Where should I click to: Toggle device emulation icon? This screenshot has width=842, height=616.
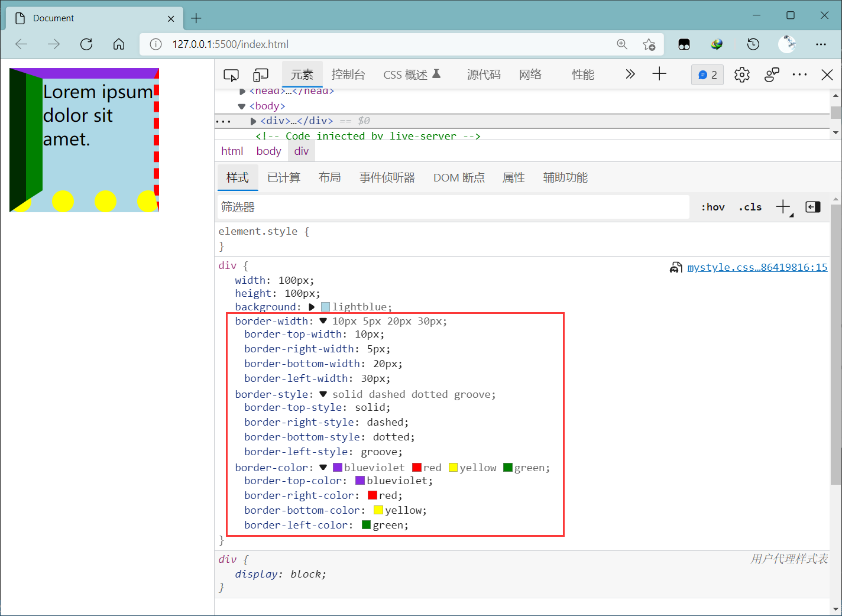click(x=261, y=75)
